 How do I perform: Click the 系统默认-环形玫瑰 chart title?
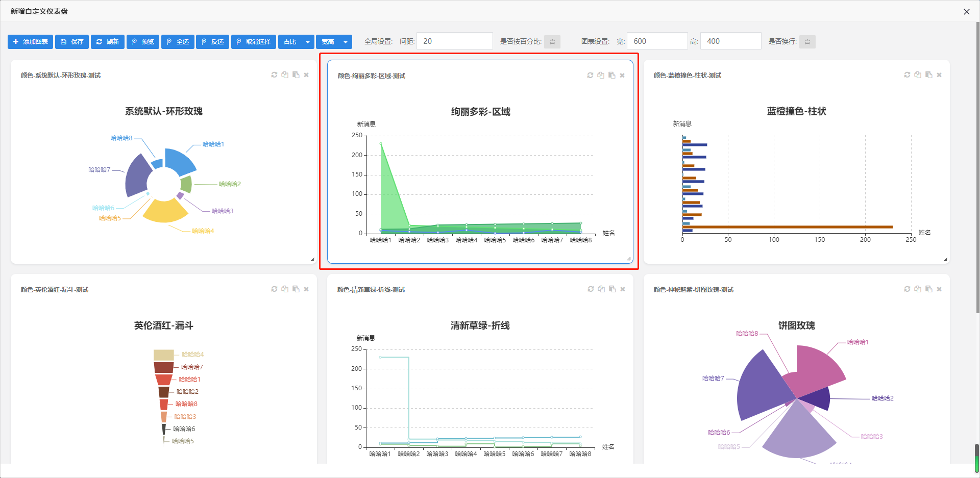coord(164,111)
